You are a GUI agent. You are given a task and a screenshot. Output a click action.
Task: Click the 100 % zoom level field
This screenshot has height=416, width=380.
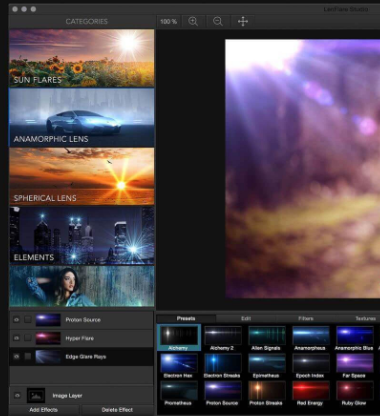pos(169,22)
